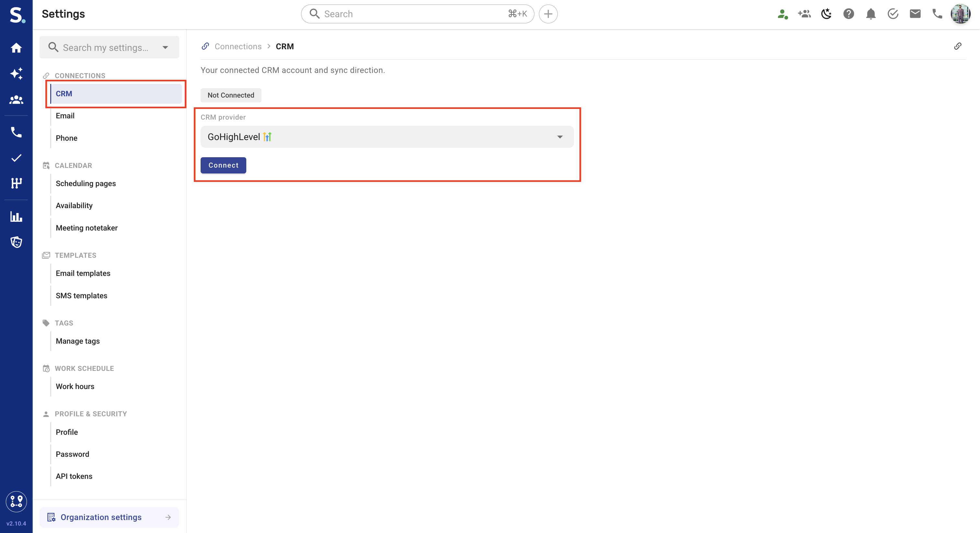Expand the settings search dropdown arrow
This screenshot has width=980, height=533.
click(x=165, y=48)
